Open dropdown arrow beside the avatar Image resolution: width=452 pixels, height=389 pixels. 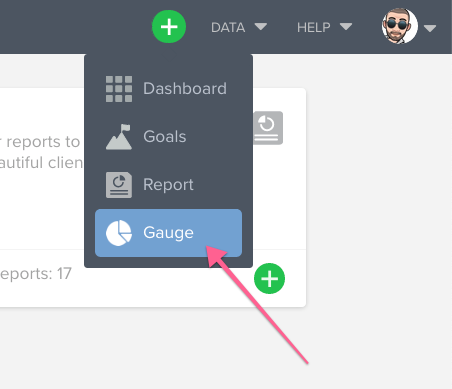430,29
